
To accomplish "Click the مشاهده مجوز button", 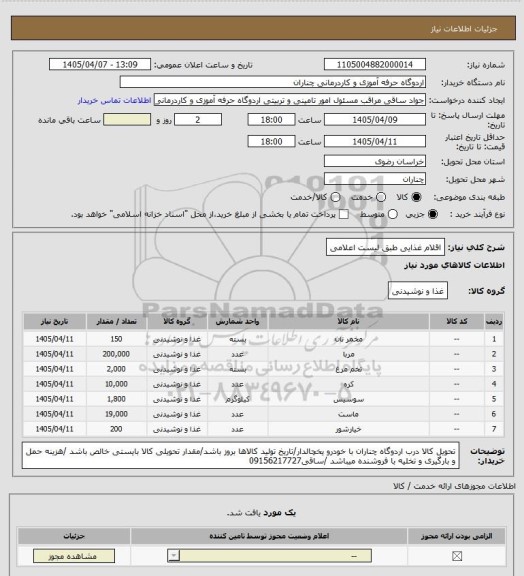I will (74, 556).
